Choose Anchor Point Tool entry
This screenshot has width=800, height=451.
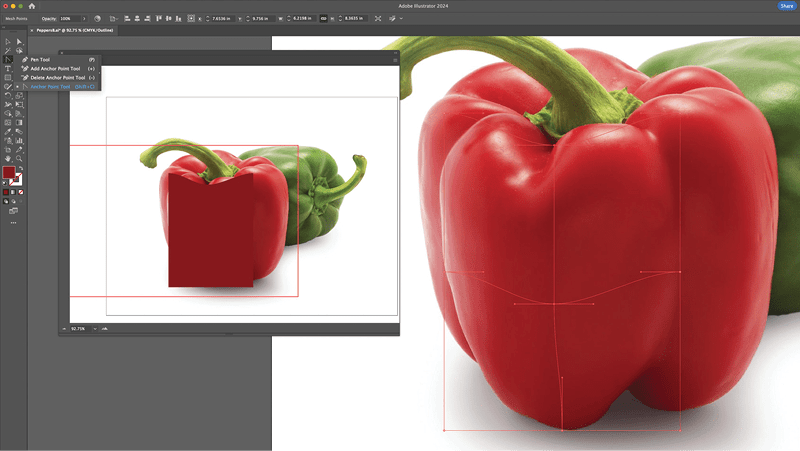pos(58,87)
